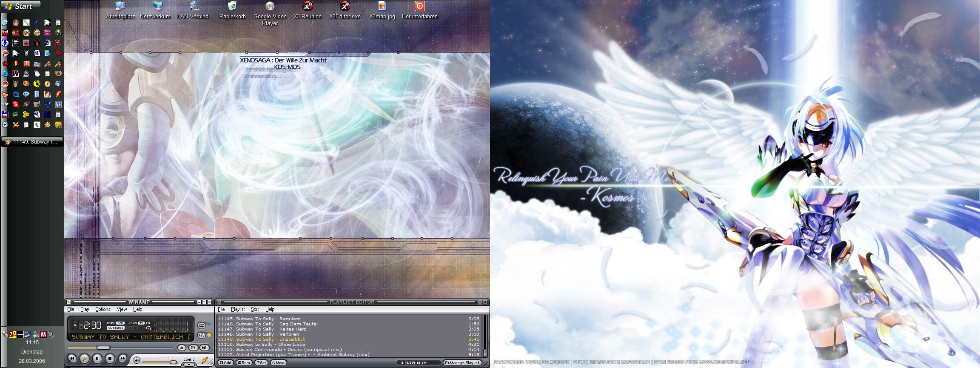Pause the current Winamp track
This screenshot has width=980, height=368.
coord(97,359)
